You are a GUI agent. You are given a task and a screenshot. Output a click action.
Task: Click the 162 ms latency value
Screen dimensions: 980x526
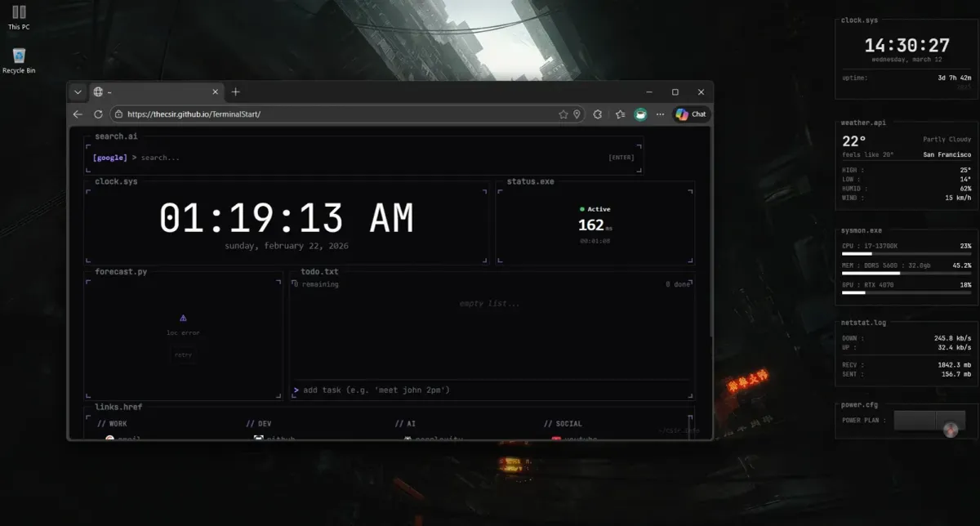coord(595,225)
